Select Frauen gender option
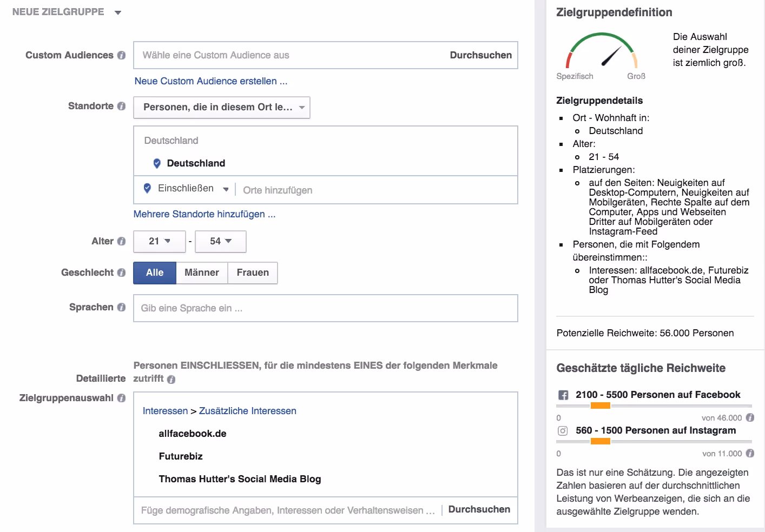The height and width of the screenshot is (532, 765). (x=253, y=273)
